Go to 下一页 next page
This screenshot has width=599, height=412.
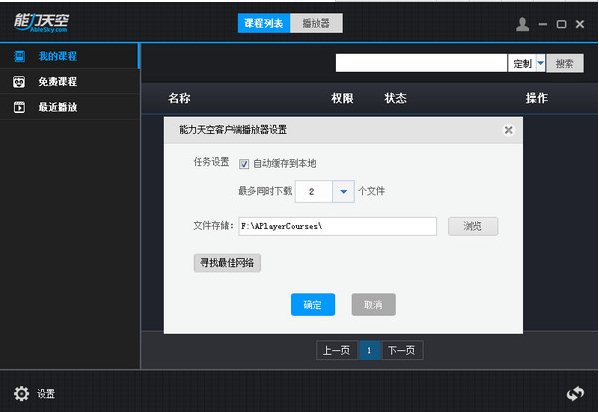click(x=402, y=350)
